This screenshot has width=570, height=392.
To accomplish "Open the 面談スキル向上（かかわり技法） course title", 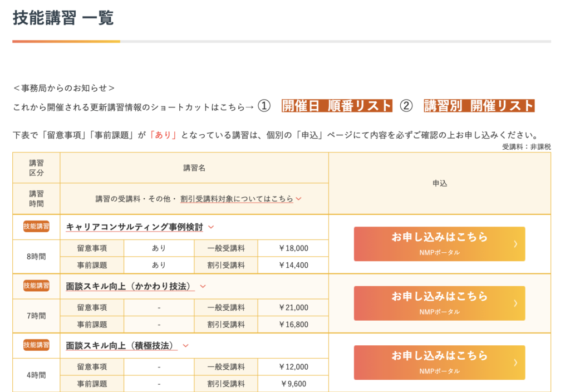I will [x=130, y=286].
